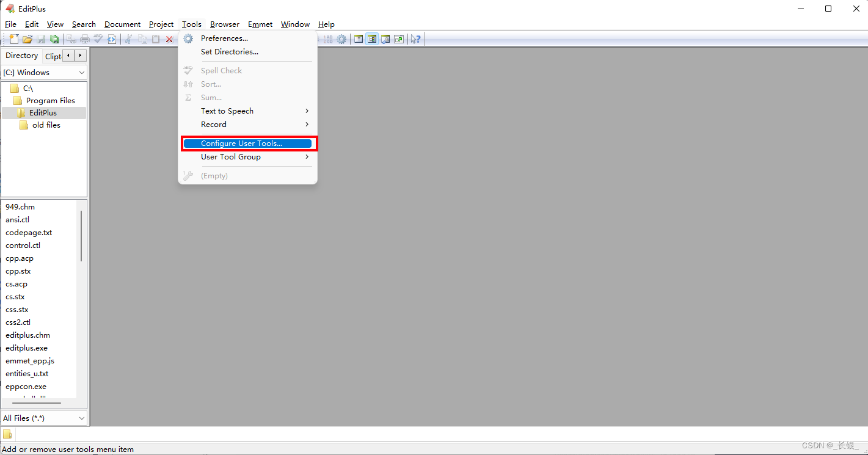Viewport: 868px width, 455px height.
Task: Select the editplus.chm file
Action: point(27,335)
